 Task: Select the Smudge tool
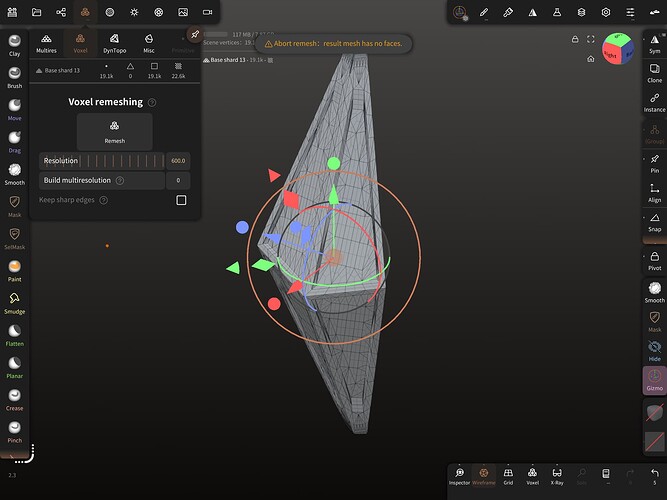[x=14, y=303]
